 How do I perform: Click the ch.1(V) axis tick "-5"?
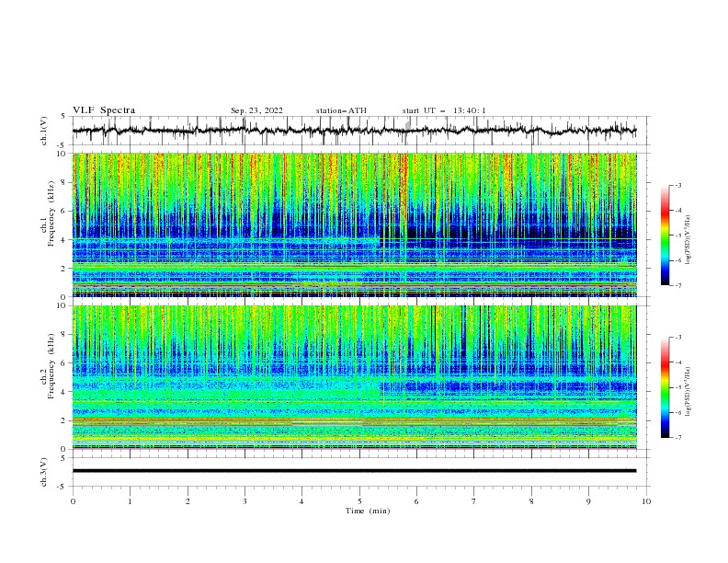tap(63, 145)
